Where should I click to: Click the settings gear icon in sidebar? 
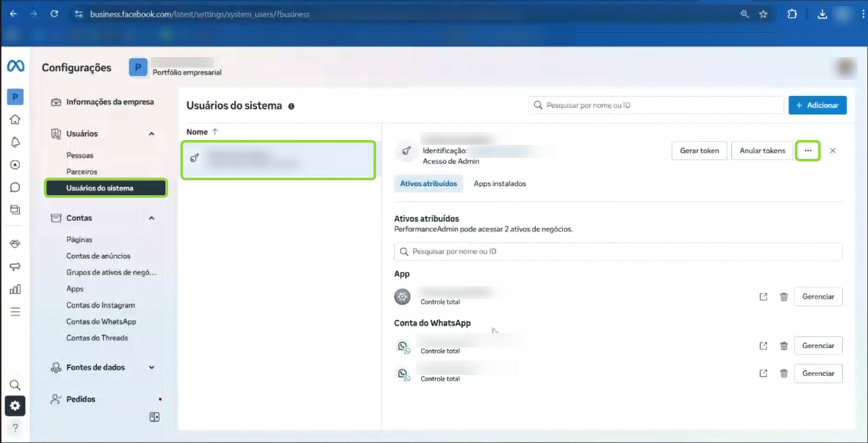15,406
